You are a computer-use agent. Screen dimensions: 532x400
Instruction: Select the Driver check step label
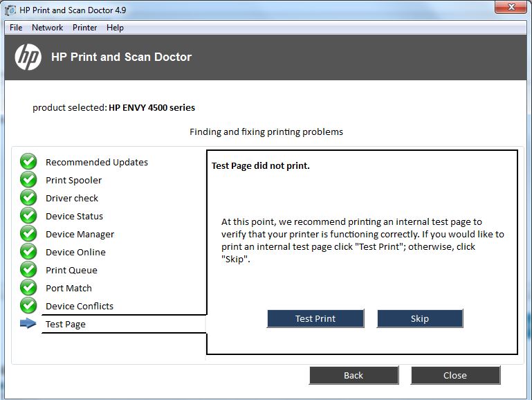point(72,198)
